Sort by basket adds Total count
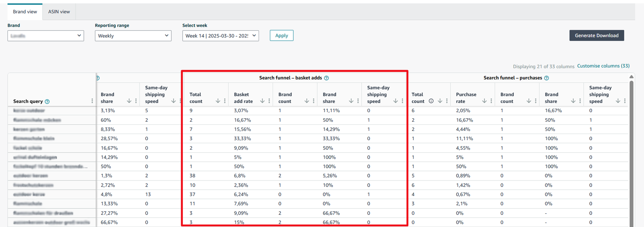The image size is (644, 227). [218, 101]
